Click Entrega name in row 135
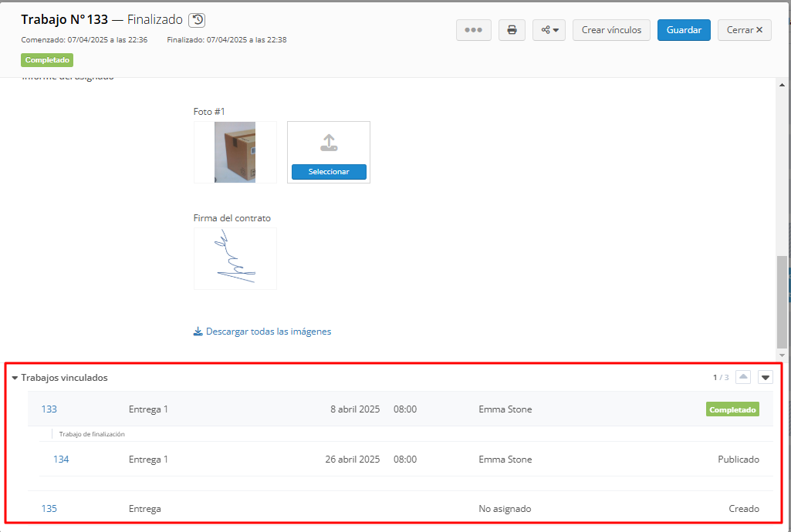791x532 pixels. pyautogui.click(x=145, y=508)
